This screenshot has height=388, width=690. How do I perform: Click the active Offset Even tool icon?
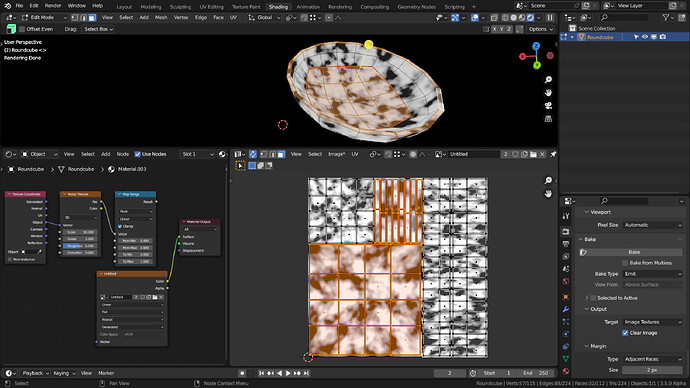click(11, 29)
